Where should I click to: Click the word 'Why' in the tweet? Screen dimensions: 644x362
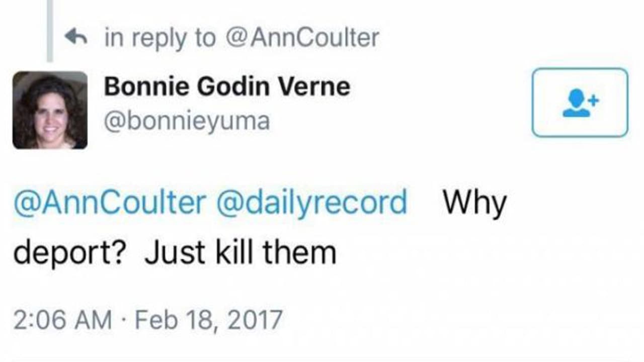point(474,202)
